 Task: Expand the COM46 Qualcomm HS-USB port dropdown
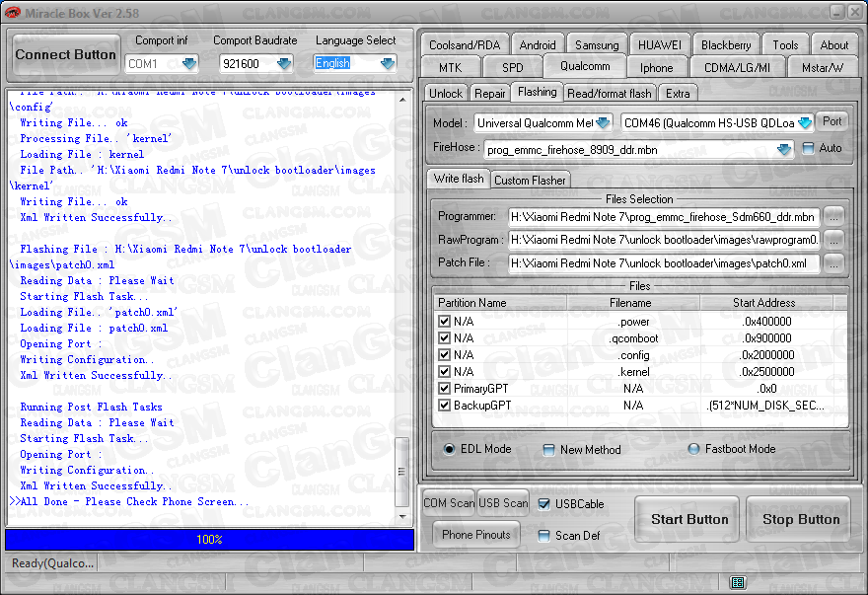tap(805, 123)
